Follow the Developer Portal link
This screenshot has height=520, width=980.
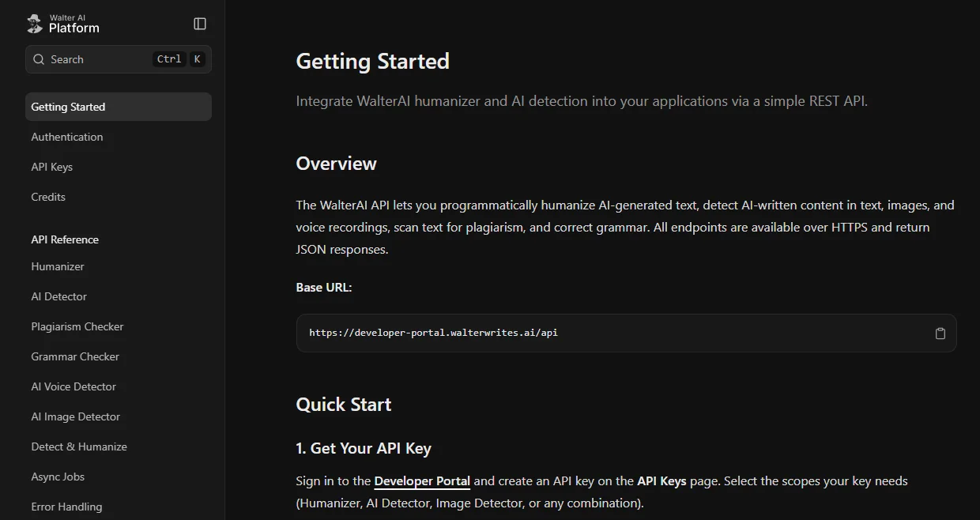point(422,480)
